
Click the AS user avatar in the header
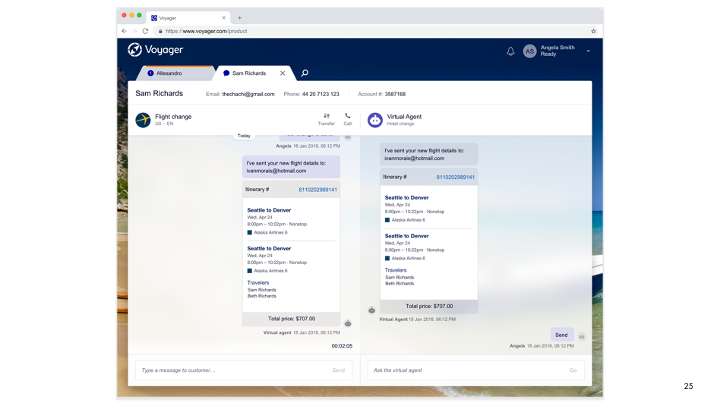(x=529, y=51)
